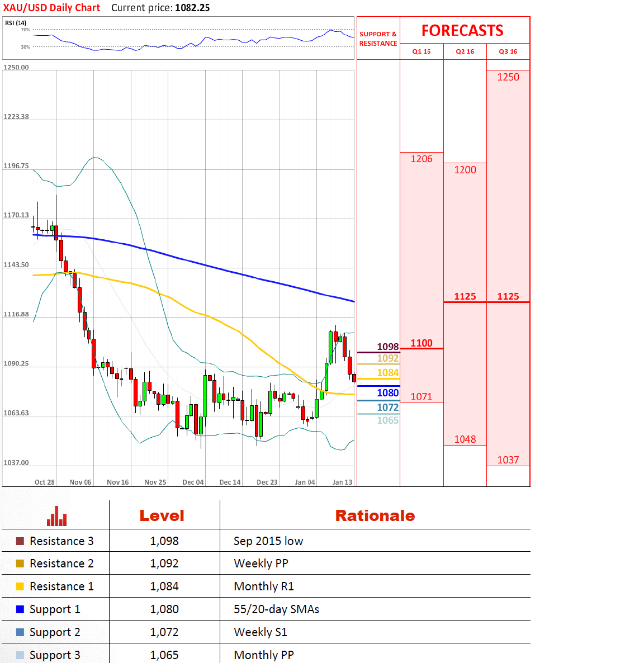Click the 1170.13 price axis label

click(x=16, y=215)
